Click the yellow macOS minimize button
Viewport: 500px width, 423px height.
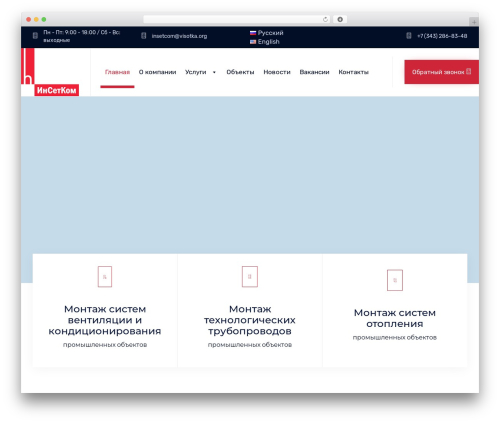[x=36, y=19]
